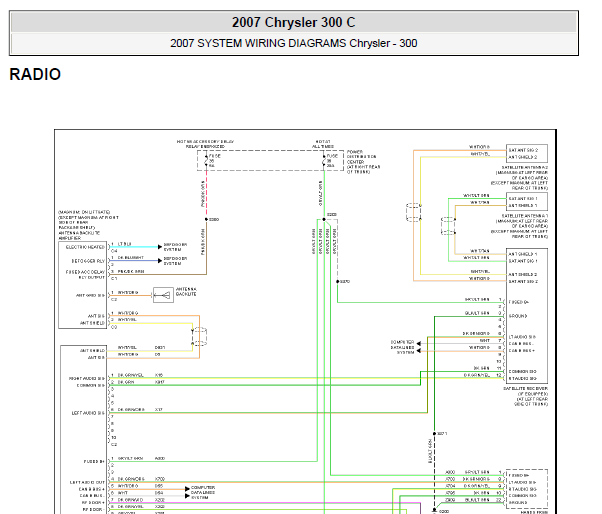The width and height of the screenshot is (602, 514).
Task: Click DEFOGGER SYSTEM text beside the LT BLU wire
Action: click(175, 247)
